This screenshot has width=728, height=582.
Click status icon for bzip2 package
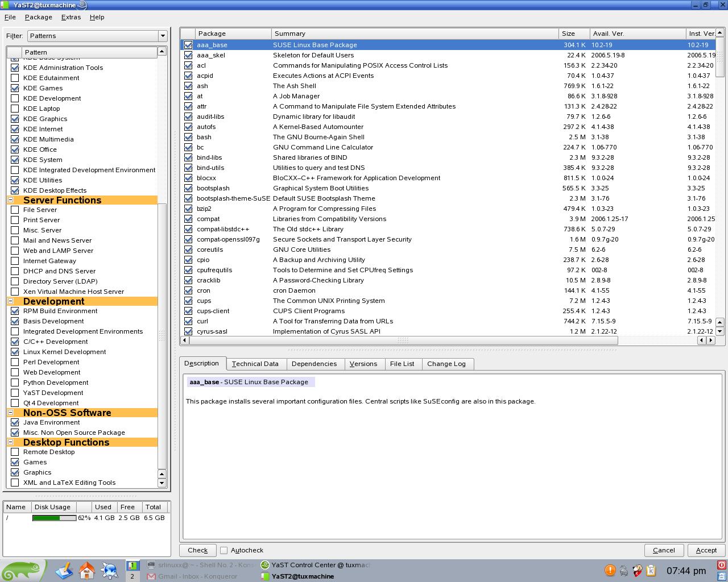(188, 209)
